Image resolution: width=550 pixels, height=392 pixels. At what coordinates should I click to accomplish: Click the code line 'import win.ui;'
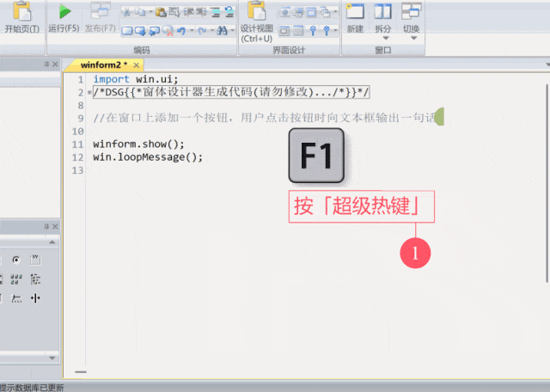click(x=136, y=79)
